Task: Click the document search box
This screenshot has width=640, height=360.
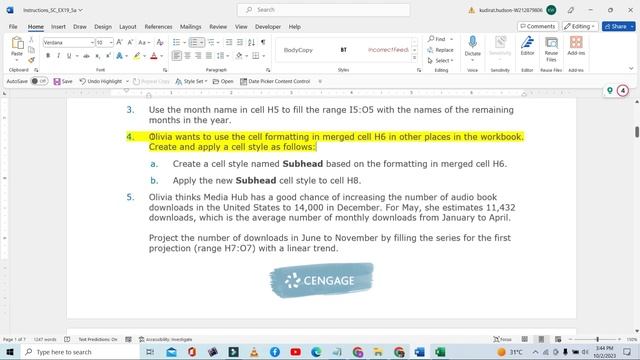Action: pos(323,10)
